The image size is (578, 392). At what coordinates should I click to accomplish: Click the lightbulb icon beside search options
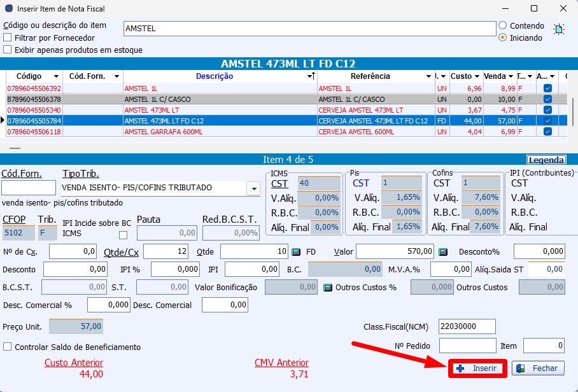(x=559, y=29)
